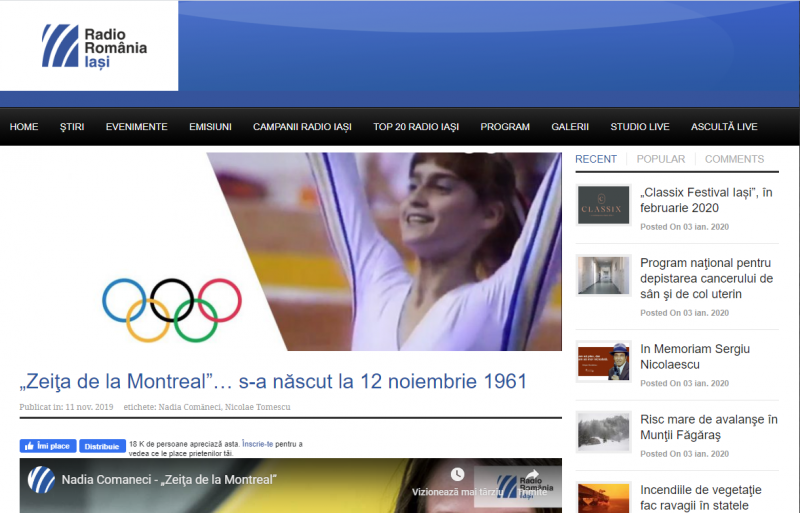Open „Classix Festival Iași” article link
The image size is (800, 513).
click(x=706, y=200)
